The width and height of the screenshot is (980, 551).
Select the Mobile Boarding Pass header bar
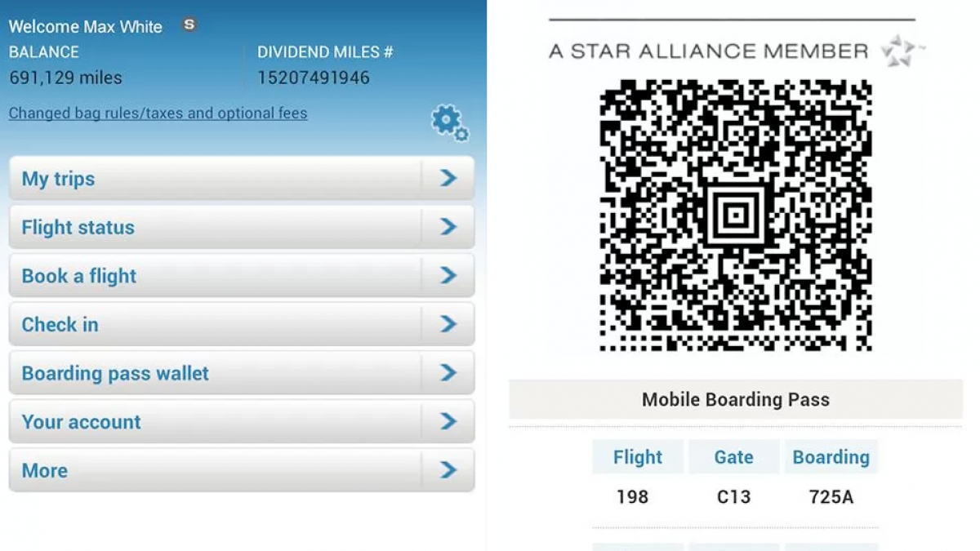click(735, 400)
